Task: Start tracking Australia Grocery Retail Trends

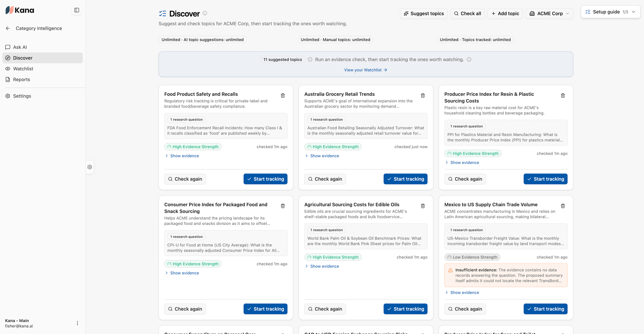Action: coord(405,179)
